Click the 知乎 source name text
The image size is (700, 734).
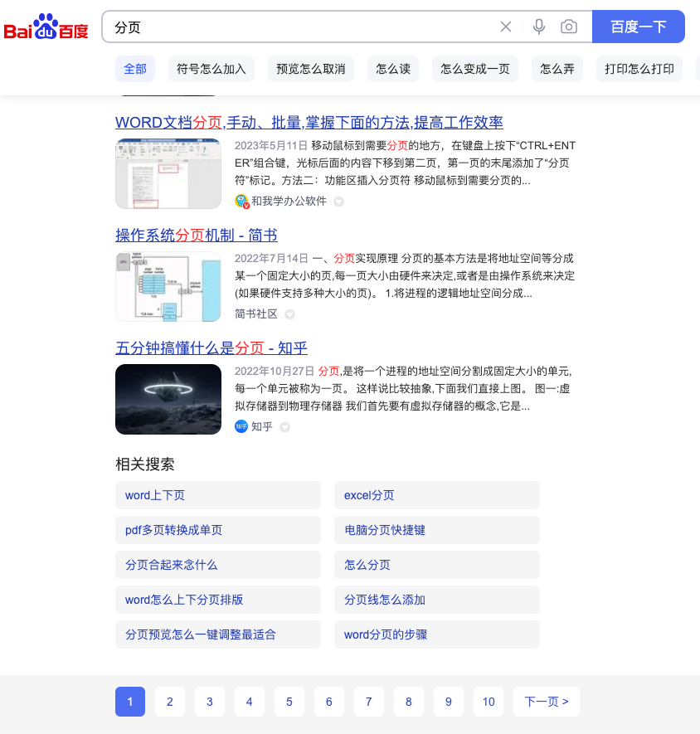(x=262, y=426)
